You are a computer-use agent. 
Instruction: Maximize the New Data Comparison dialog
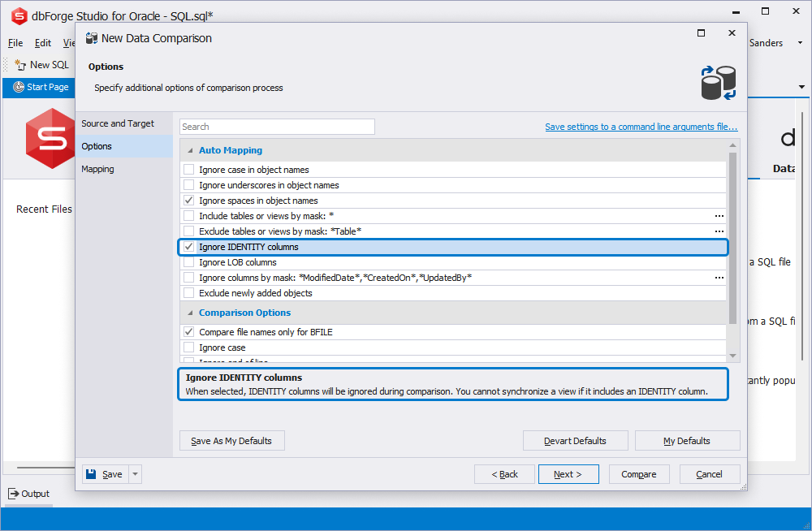coord(702,33)
